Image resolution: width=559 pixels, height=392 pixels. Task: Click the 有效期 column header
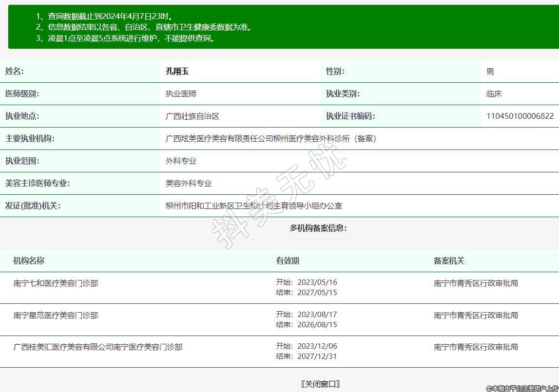click(288, 261)
